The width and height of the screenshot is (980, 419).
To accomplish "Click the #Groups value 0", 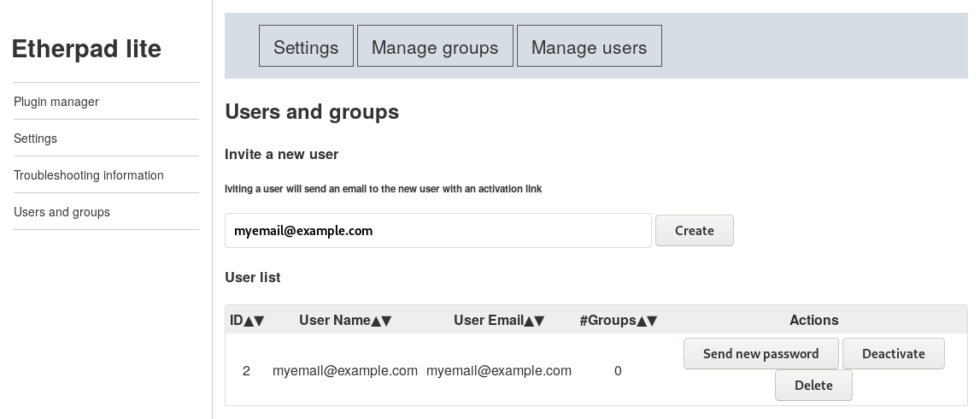I will pyautogui.click(x=618, y=371).
